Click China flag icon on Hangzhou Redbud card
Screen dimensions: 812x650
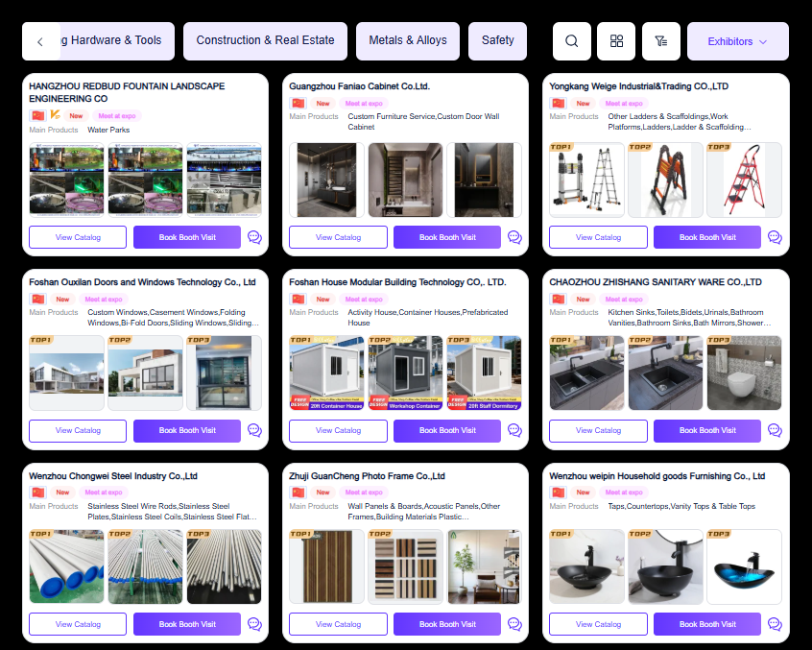click(x=38, y=115)
